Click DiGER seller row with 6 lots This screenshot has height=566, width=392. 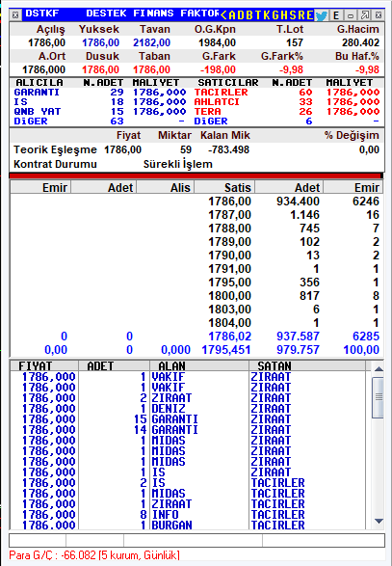pos(287,121)
